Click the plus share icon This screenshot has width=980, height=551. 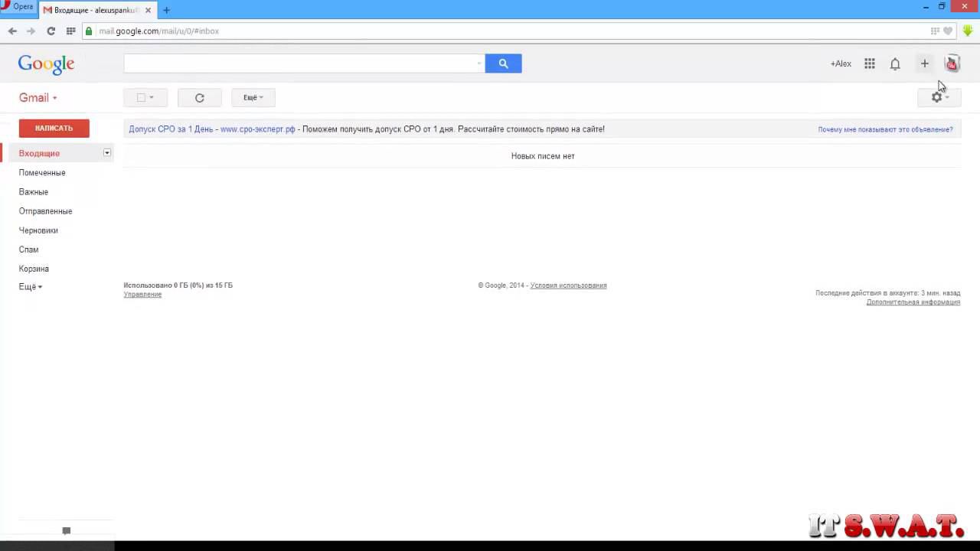pyautogui.click(x=924, y=64)
